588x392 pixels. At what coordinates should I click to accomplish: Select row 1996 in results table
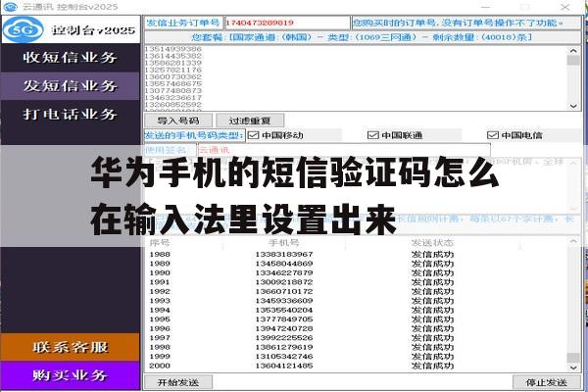(356, 328)
